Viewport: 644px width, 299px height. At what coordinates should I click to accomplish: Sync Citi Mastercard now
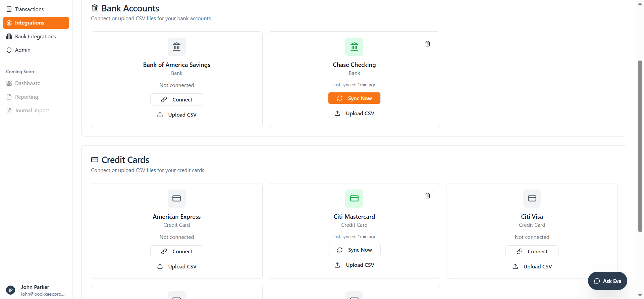(x=354, y=250)
